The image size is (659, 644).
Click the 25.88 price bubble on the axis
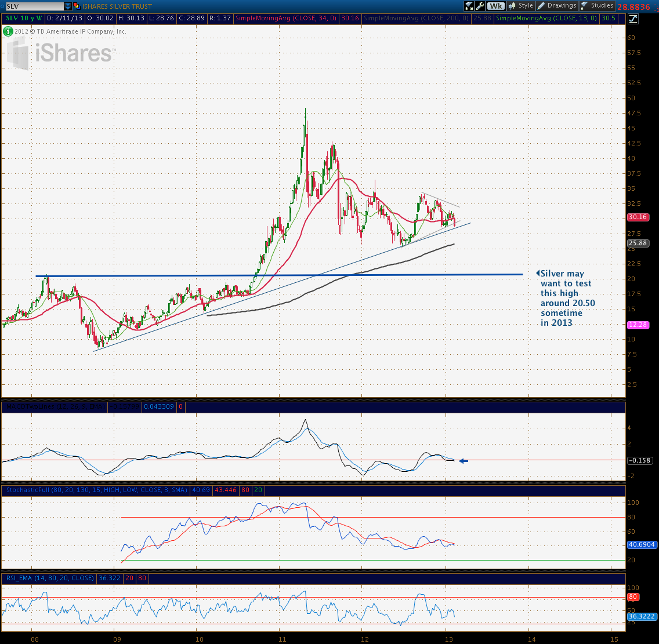638,243
